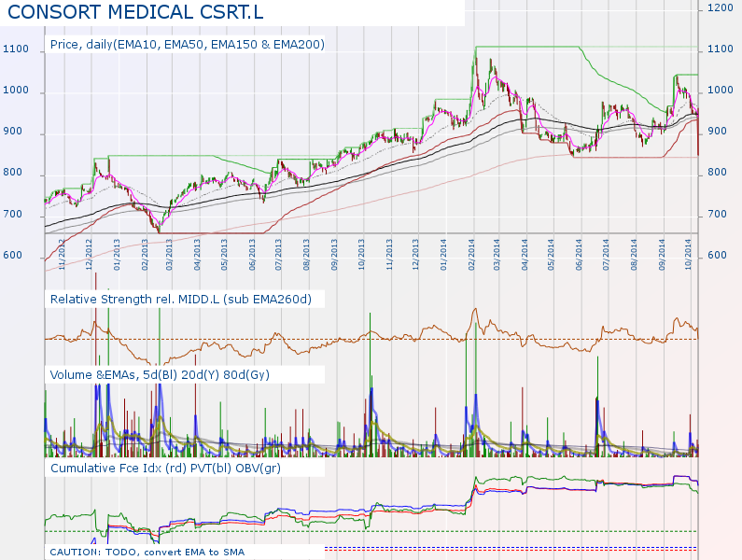Image resolution: width=742 pixels, height=560 pixels.
Task: Pick the 02/2013 date axis label
Action: (145, 254)
